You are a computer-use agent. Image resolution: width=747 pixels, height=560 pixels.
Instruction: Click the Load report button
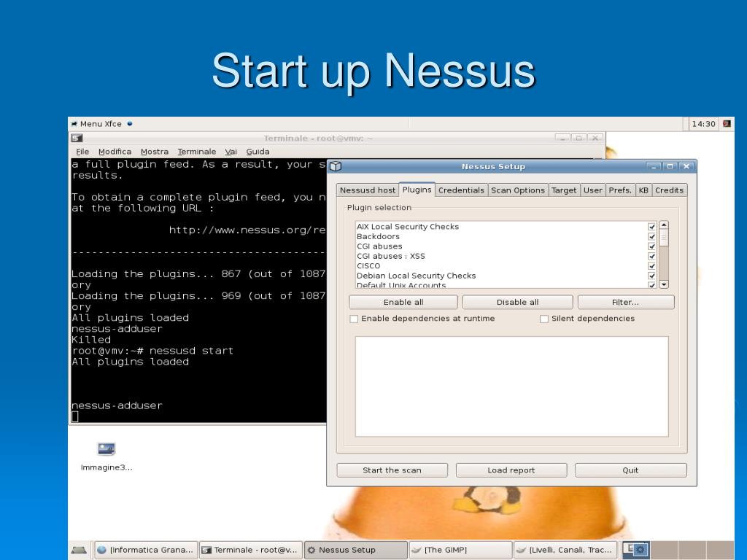(511, 470)
